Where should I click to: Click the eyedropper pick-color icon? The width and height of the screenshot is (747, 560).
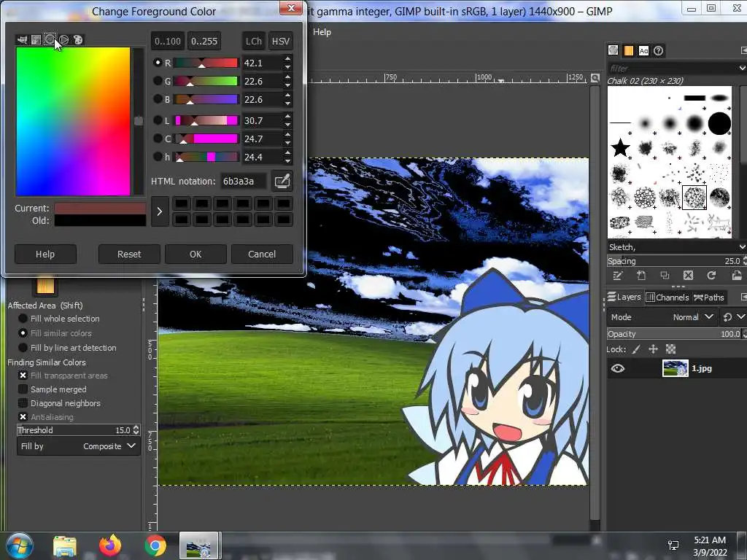tap(282, 181)
